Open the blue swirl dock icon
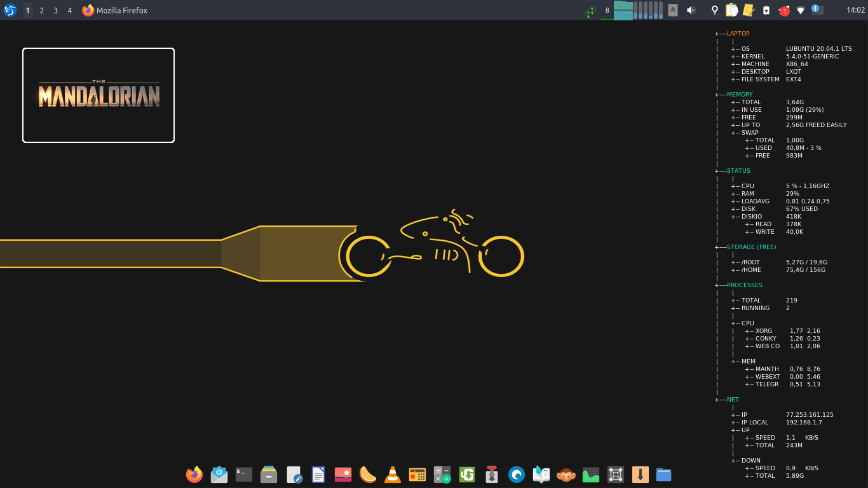 (517, 475)
